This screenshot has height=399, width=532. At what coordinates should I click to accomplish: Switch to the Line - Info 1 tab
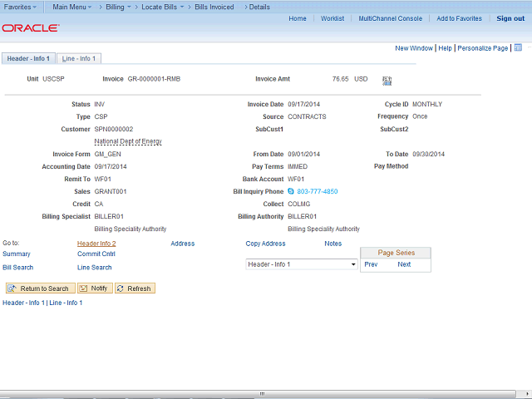pos(79,58)
